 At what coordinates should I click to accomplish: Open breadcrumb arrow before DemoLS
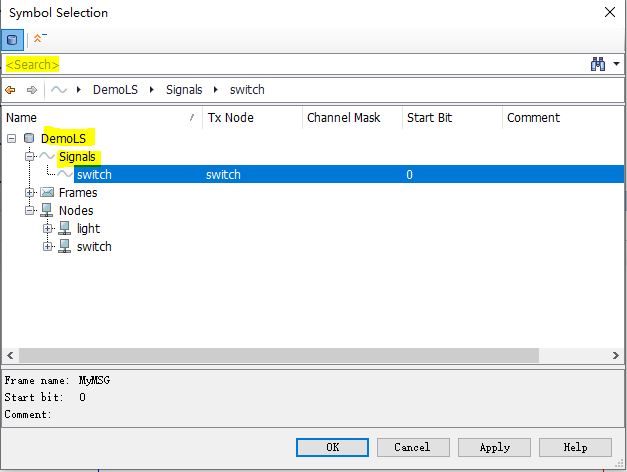[79, 90]
